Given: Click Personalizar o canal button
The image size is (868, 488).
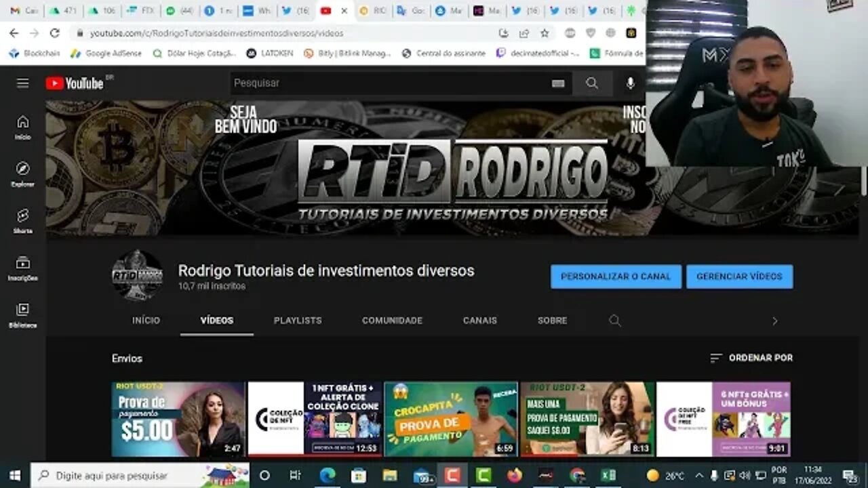Looking at the screenshot, I should 616,277.
